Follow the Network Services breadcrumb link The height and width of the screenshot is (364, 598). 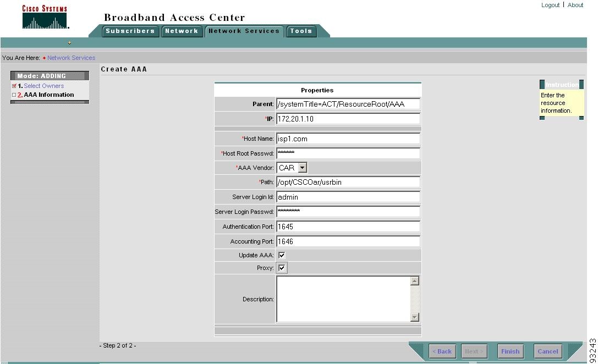click(x=72, y=58)
